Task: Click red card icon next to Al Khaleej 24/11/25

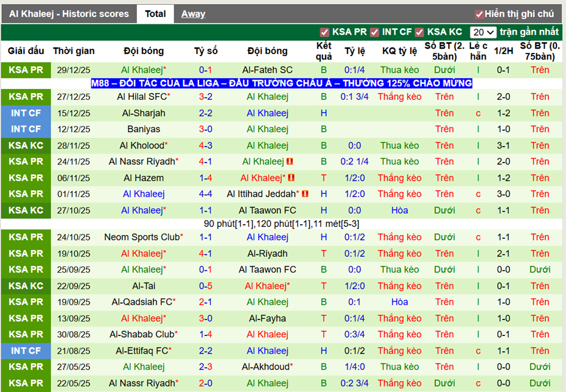Action: click(290, 162)
